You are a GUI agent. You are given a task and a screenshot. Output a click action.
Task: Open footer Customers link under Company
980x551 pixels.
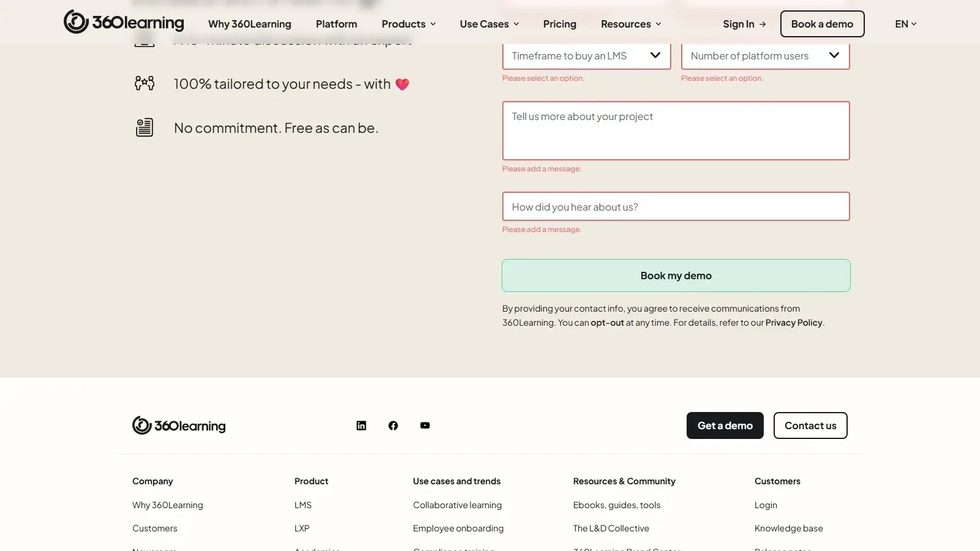coord(155,528)
